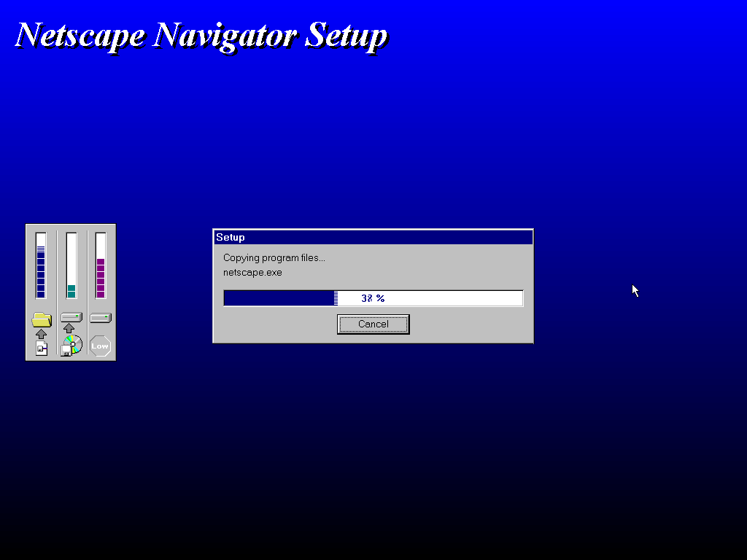The width and height of the screenshot is (747, 560).
Task: Click the CD and floppy media icon
Action: pos(71,345)
